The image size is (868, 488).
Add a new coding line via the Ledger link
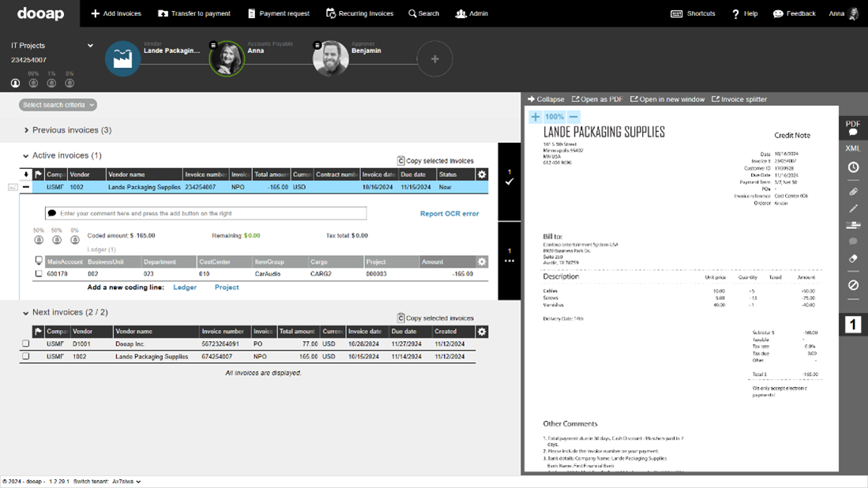[x=185, y=287]
